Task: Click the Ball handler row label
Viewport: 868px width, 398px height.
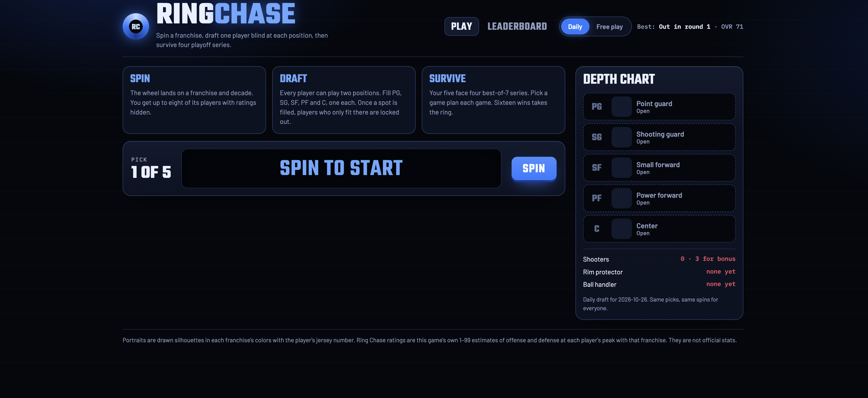Action: [x=599, y=285]
